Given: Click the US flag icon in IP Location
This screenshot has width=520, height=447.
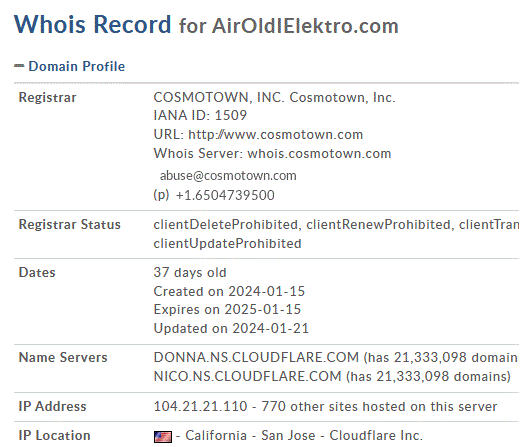Looking at the screenshot, I should (x=163, y=436).
